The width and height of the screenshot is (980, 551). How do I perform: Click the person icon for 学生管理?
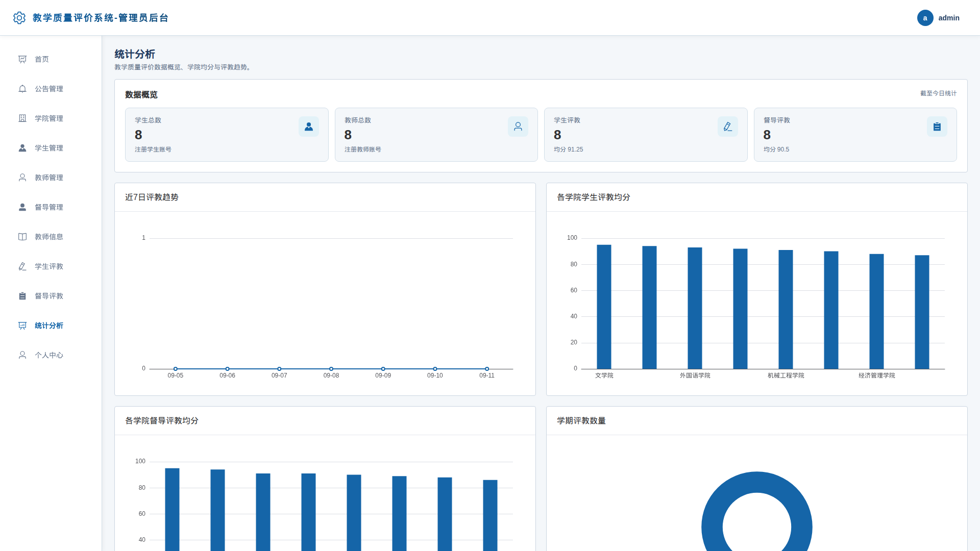[x=22, y=148]
